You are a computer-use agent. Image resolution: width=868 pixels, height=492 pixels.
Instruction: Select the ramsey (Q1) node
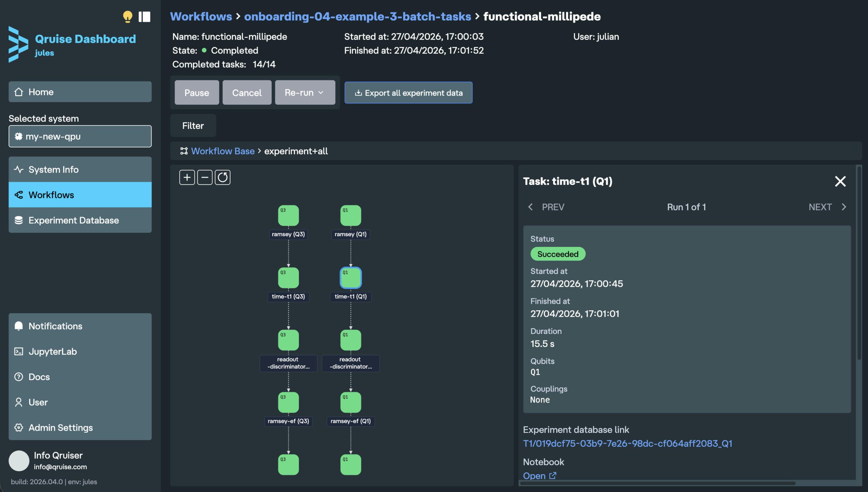(x=351, y=215)
